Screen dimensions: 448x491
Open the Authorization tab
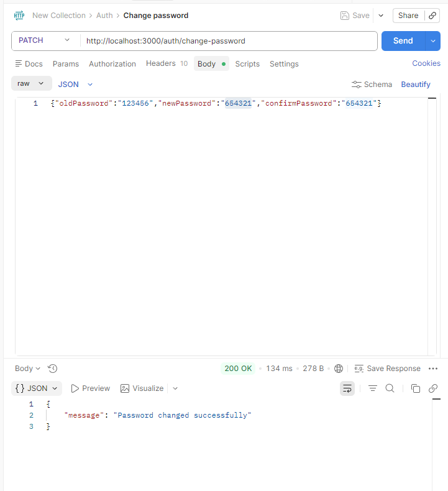click(112, 64)
